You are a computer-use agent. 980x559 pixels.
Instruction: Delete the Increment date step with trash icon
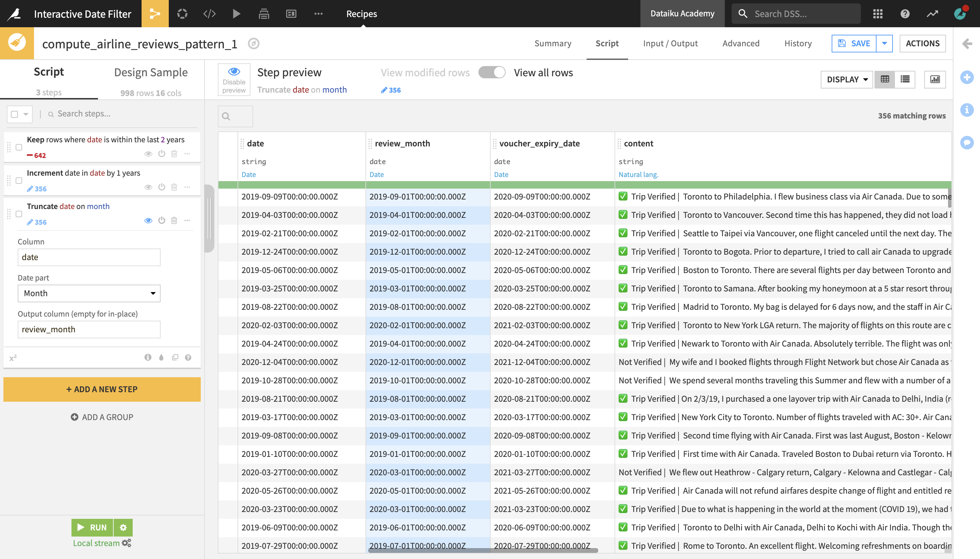[x=174, y=187]
